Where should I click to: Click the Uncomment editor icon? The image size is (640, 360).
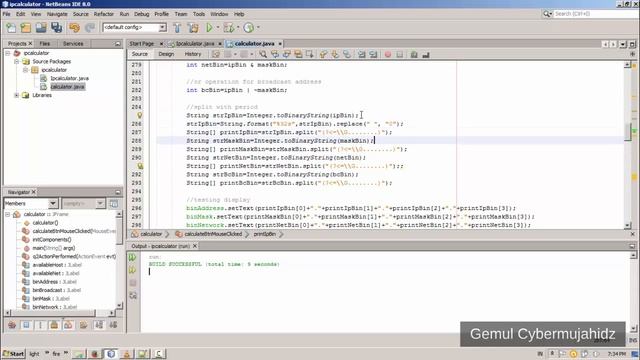coord(426,54)
